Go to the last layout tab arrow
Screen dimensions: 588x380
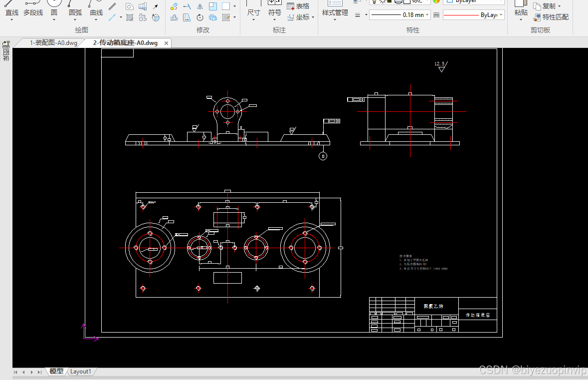[39, 372]
